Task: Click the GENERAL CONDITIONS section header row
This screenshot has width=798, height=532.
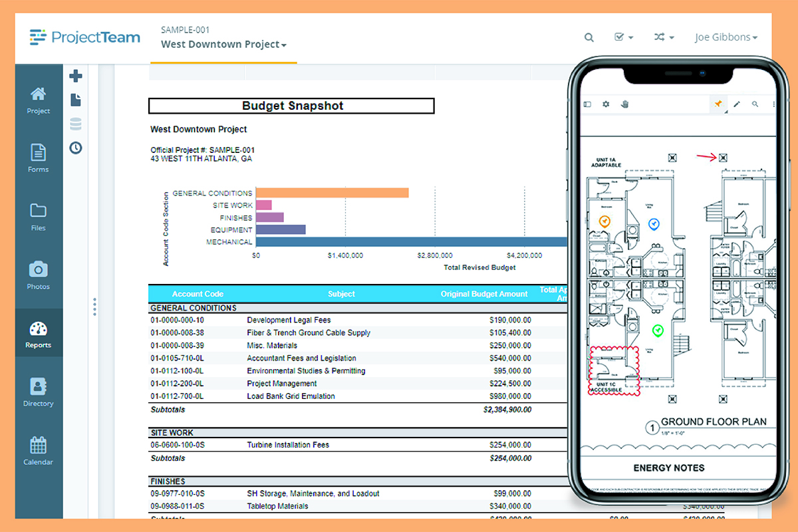Action: (x=359, y=308)
